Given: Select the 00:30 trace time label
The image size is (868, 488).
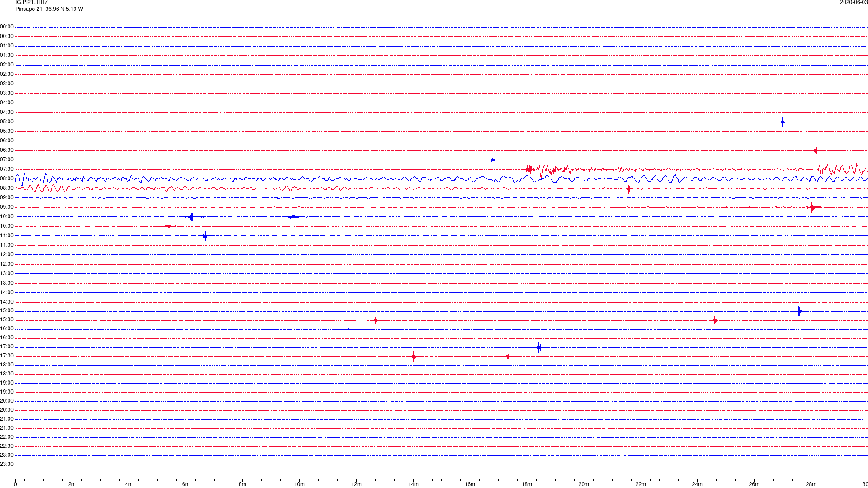Looking at the screenshot, I should (x=7, y=36).
